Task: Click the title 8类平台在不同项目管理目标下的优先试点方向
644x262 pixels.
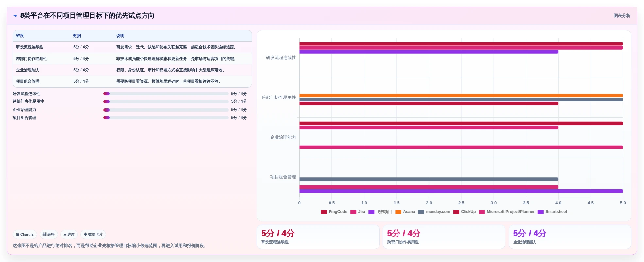Action: [x=87, y=16]
